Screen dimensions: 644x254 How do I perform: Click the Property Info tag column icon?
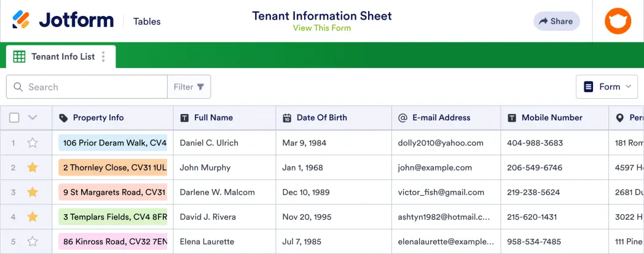pyautogui.click(x=63, y=118)
